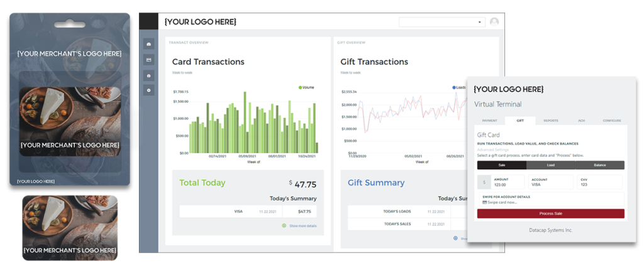The width and height of the screenshot is (644, 265).
Task: Open the dropdown in the dashboard header
Action: coord(442,22)
